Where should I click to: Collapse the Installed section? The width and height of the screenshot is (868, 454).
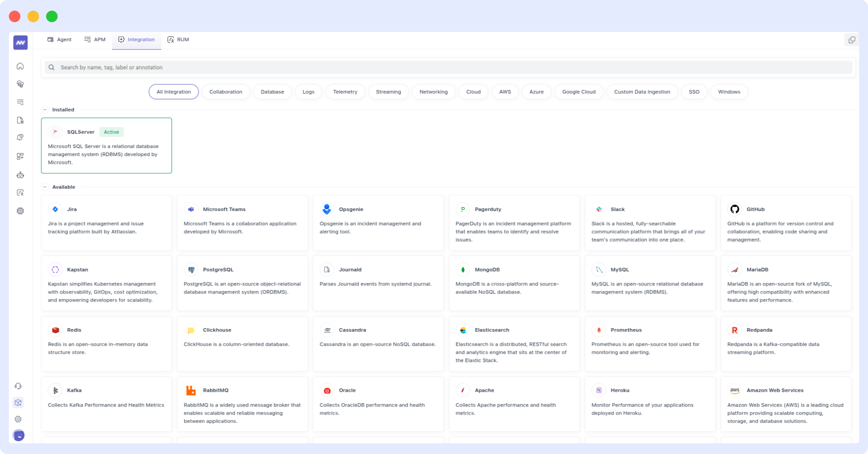pos(45,110)
